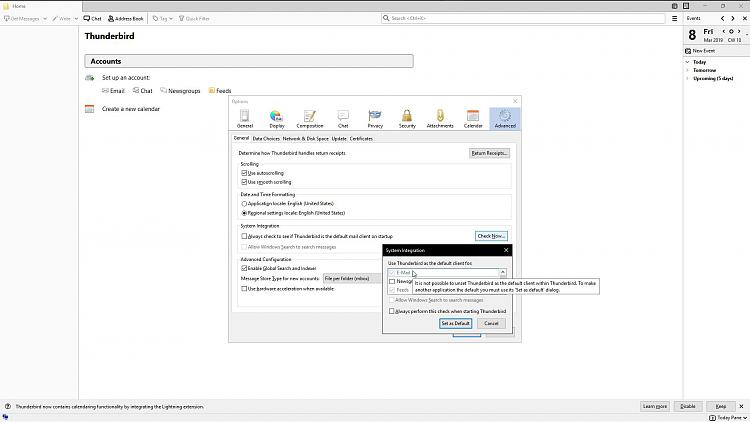Toggle Enable Global Search and Indexer
Screen dimensions: 750x422
(x=244, y=268)
